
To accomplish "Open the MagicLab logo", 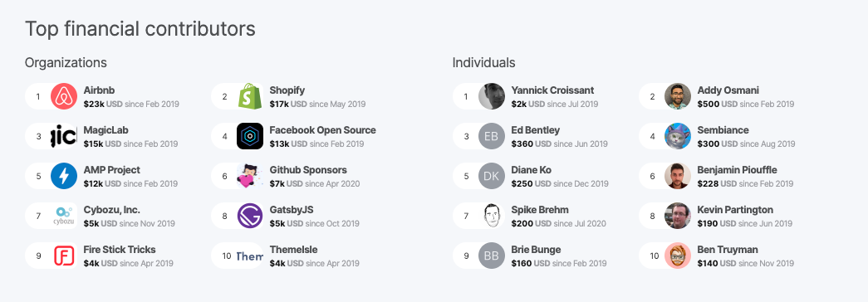I will [64, 136].
